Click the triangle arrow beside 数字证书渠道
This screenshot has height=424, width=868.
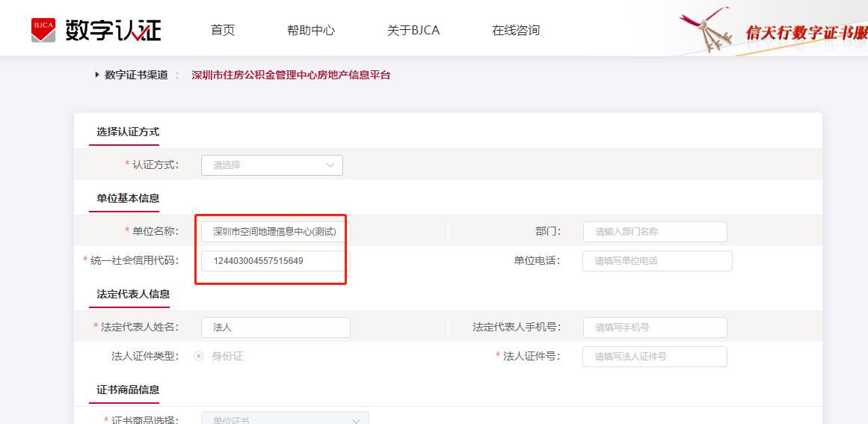coord(97,75)
